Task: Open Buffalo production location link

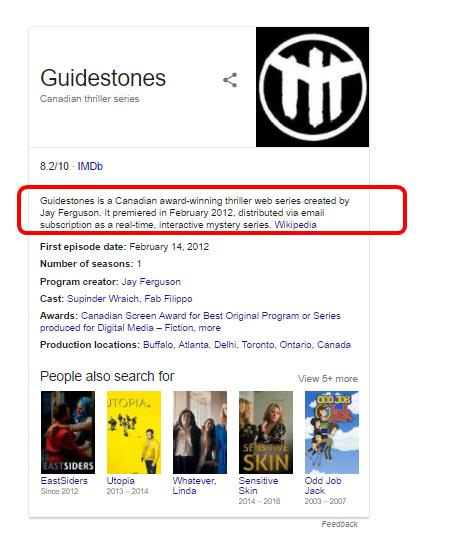Action: coord(158,345)
